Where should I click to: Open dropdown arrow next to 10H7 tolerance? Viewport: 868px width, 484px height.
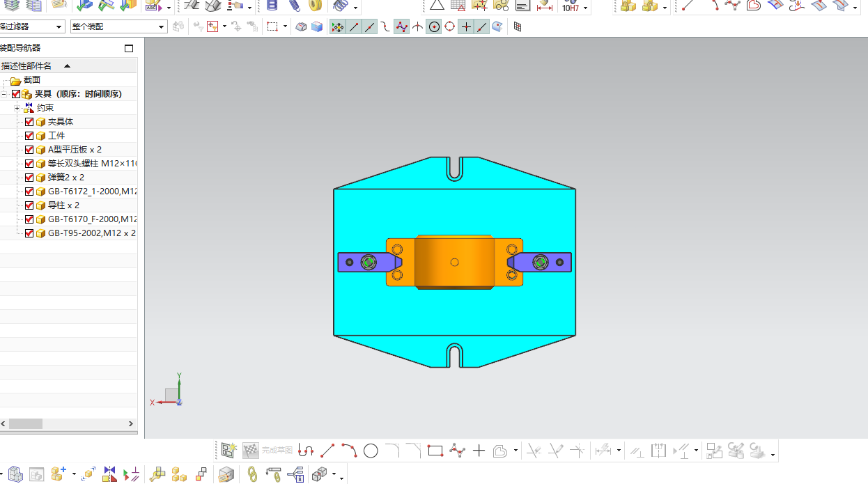[x=585, y=8]
